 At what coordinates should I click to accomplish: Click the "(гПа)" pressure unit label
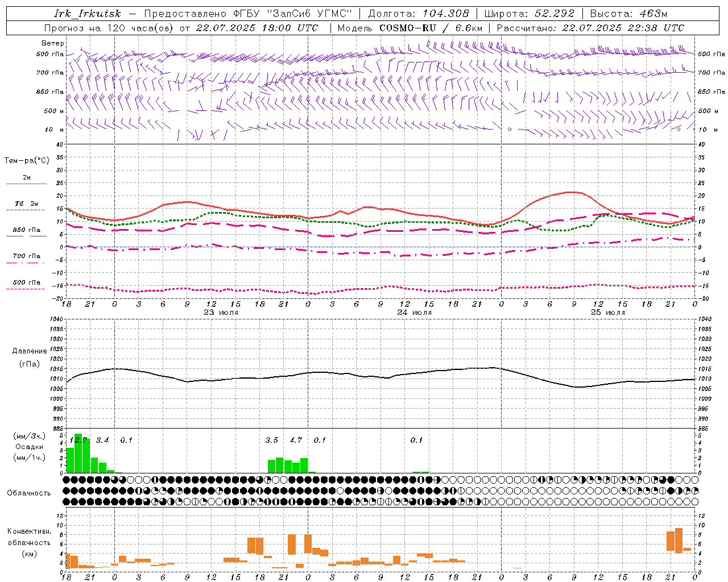[30, 364]
